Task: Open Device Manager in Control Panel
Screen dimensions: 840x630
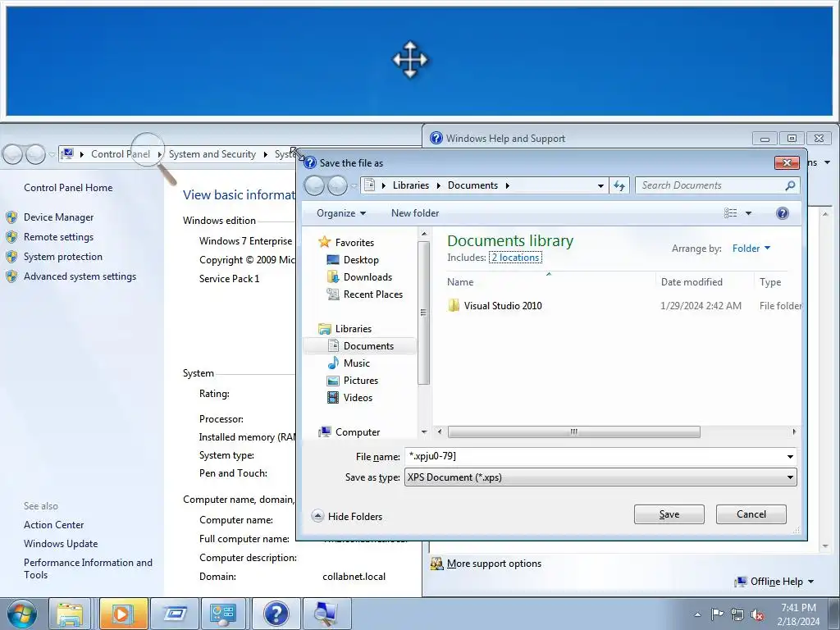Action: [58, 217]
